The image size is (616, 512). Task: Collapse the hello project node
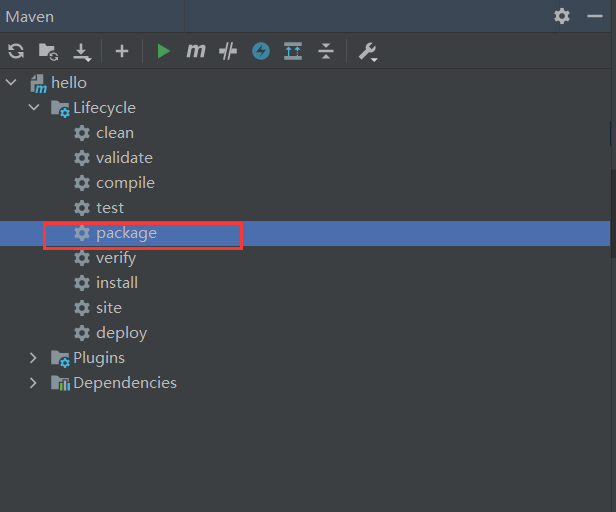tap(11, 83)
